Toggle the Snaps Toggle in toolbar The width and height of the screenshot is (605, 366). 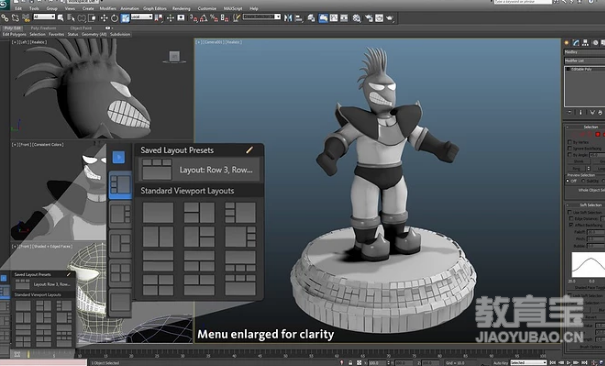click(193, 18)
